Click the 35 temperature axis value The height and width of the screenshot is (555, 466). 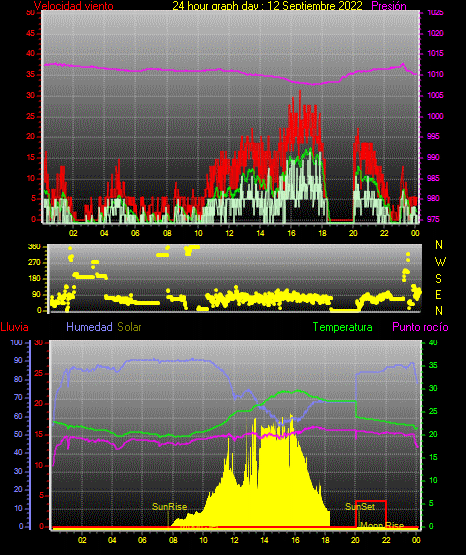(433, 365)
